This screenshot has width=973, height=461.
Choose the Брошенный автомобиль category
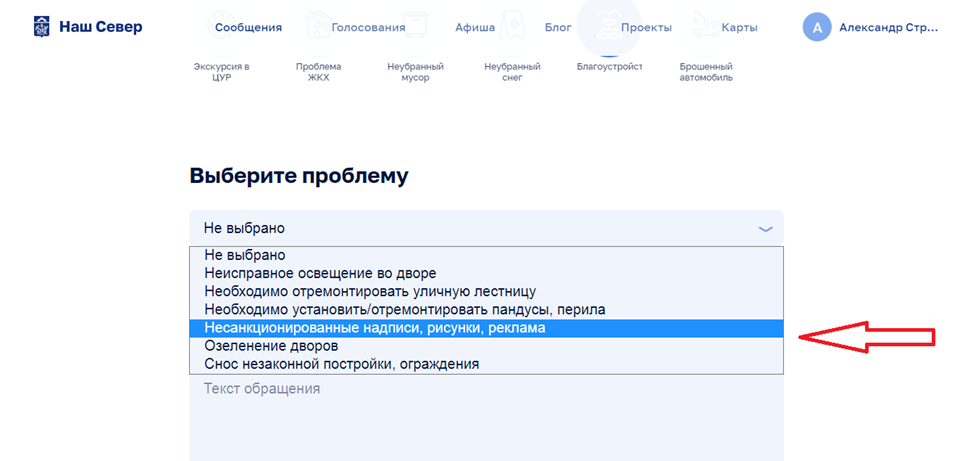click(x=706, y=72)
